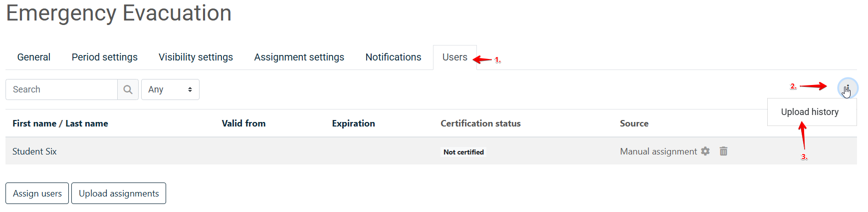This screenshot has height=212, width=868.
Task: Focus the Search input field
Action: 62,89
